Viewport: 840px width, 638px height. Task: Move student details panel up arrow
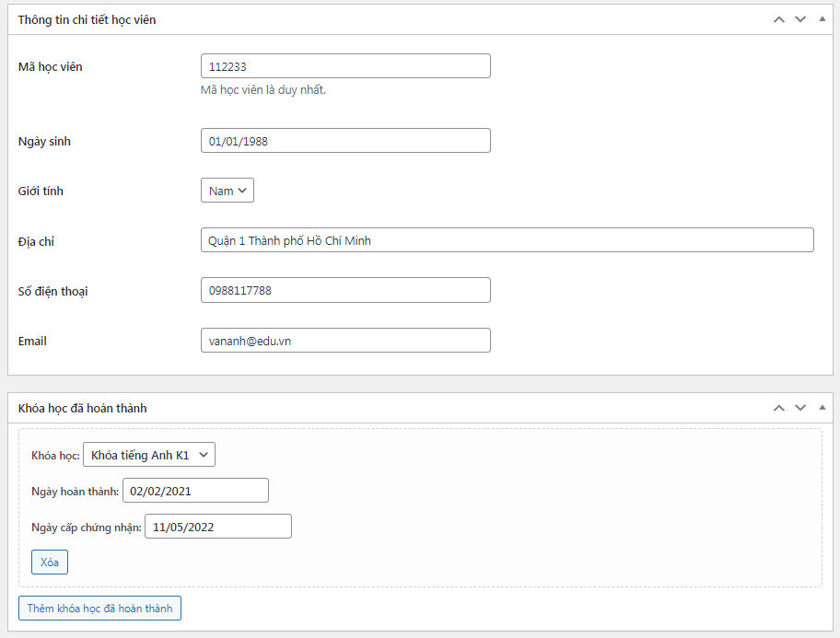779,20
